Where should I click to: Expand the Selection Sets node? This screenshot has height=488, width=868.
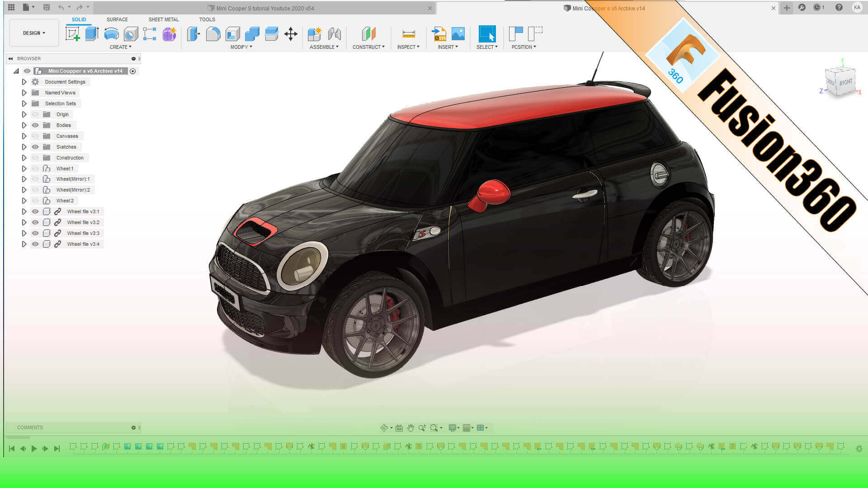(x=24, y=103)
